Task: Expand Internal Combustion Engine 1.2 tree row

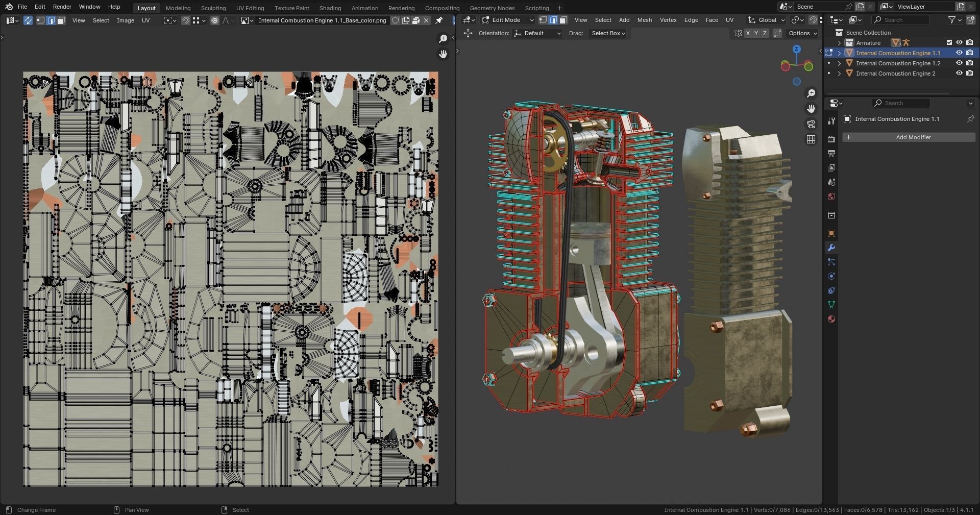Action: 839,63
